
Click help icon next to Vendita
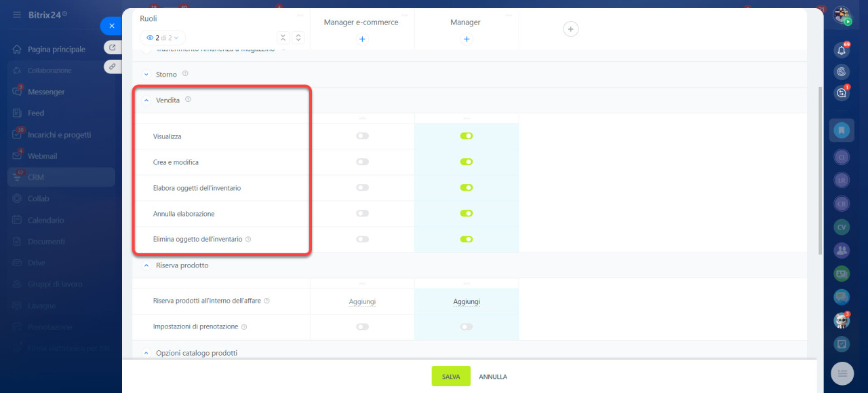click(x=188, y=100)
